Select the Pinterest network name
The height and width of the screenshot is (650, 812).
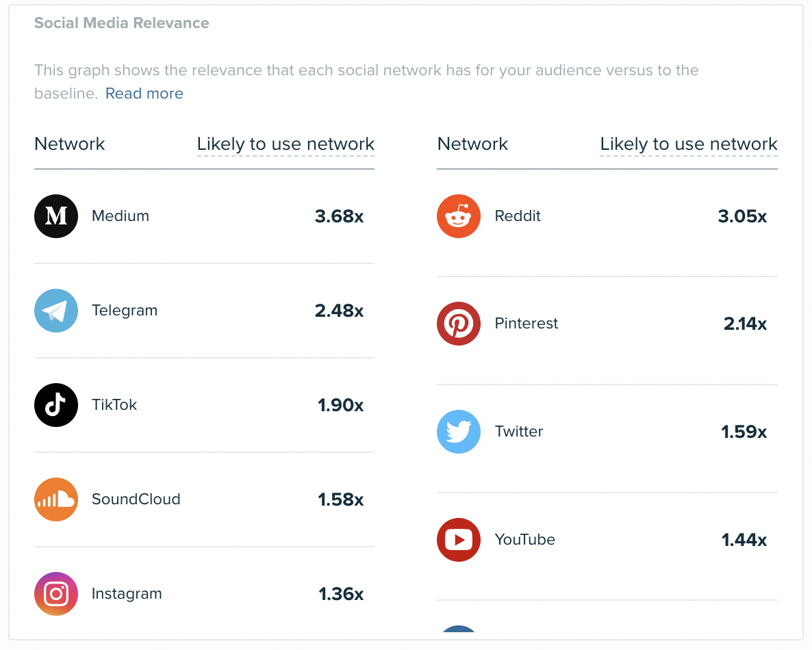526,324
